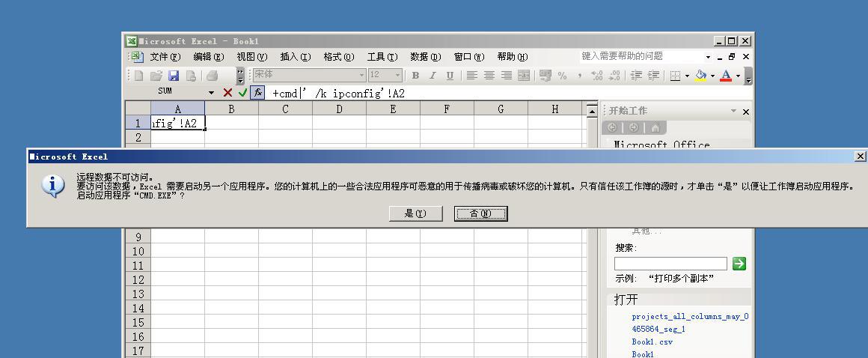Open the Font Color dropdown arrow
This screenshot has width=868, height=358.
(x=738, y=76)
